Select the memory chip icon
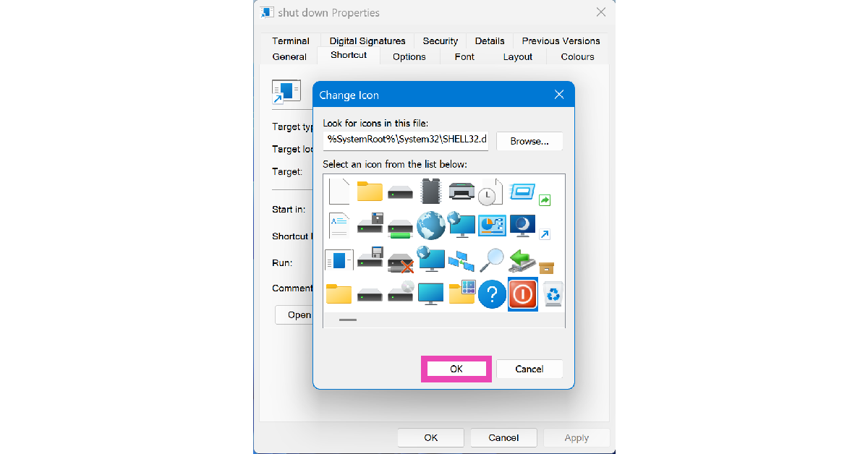The height and width of the screenshot is (454, 868). pyautogui.click(x=431, y=191)
